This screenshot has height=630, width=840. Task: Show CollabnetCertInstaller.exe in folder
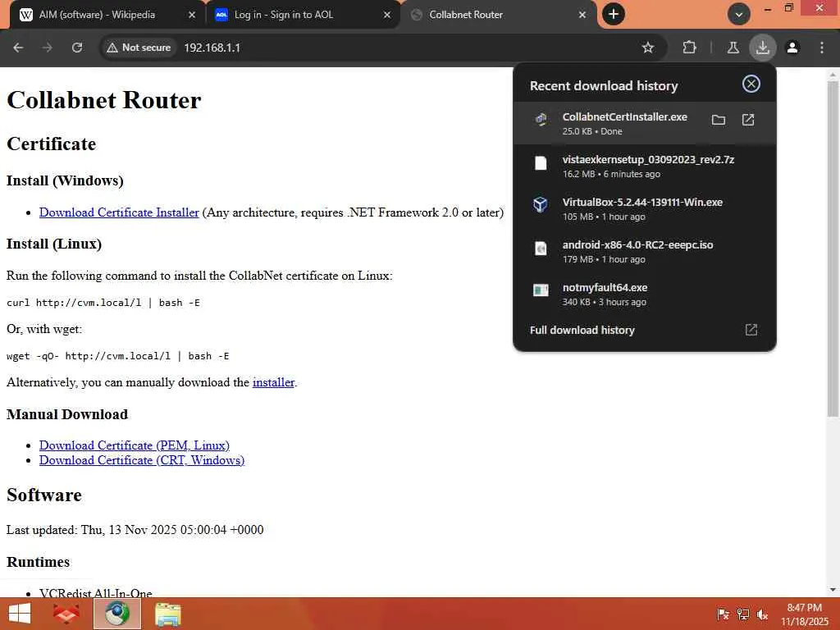pos(719,120)
